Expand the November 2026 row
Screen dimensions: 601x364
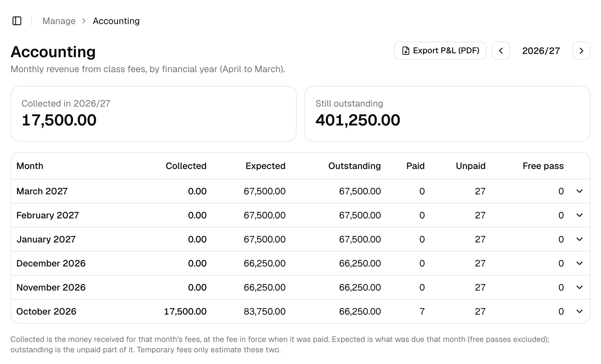(x=580, y=287)
